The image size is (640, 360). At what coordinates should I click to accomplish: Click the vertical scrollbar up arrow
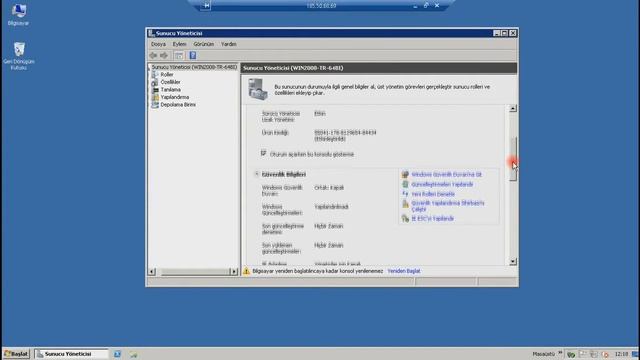513,109
